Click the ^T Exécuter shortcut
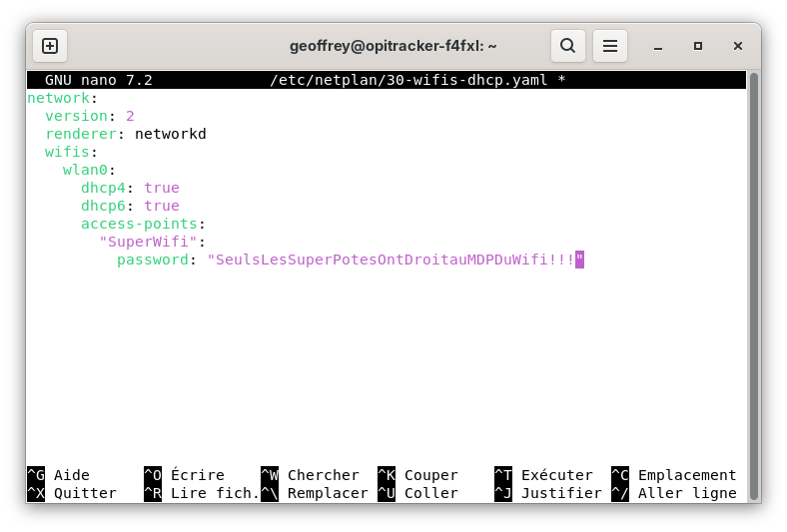The height and width of the screenshot is (532, 787). (x=544, y=475)
